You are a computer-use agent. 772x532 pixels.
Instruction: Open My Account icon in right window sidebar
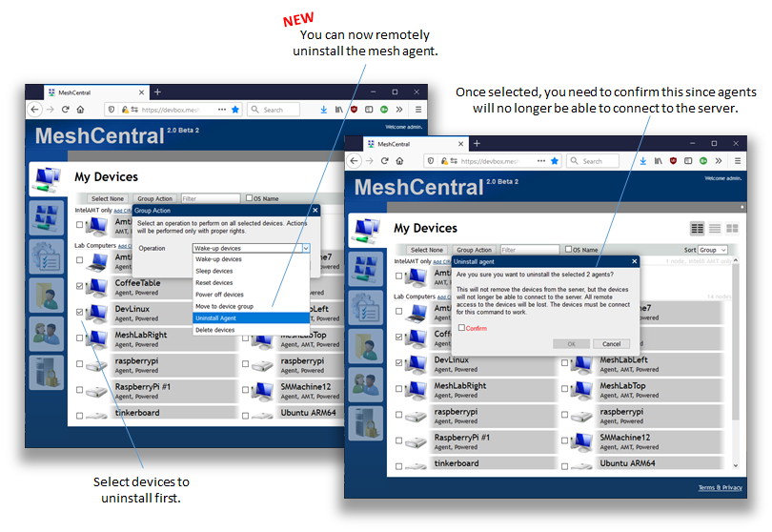pos(365,269)
